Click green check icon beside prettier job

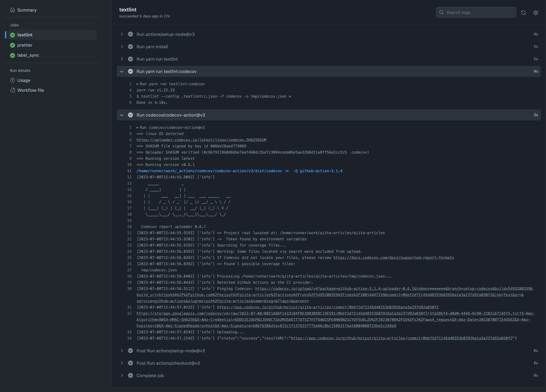pos(13,45)
